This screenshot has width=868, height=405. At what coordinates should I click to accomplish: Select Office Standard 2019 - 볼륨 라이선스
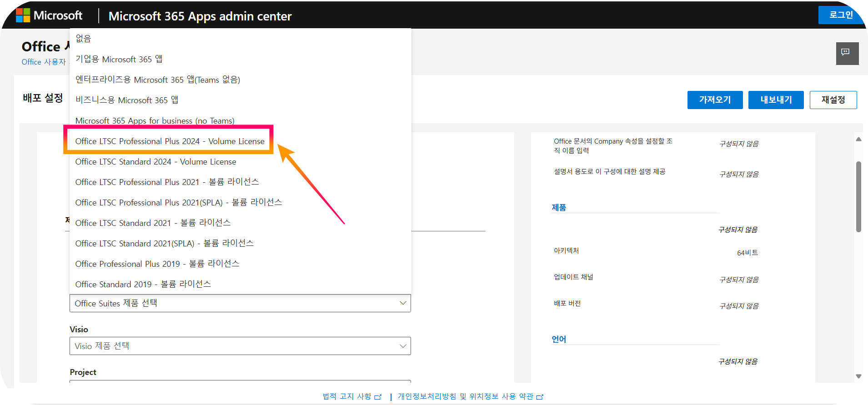pos(240,284)
